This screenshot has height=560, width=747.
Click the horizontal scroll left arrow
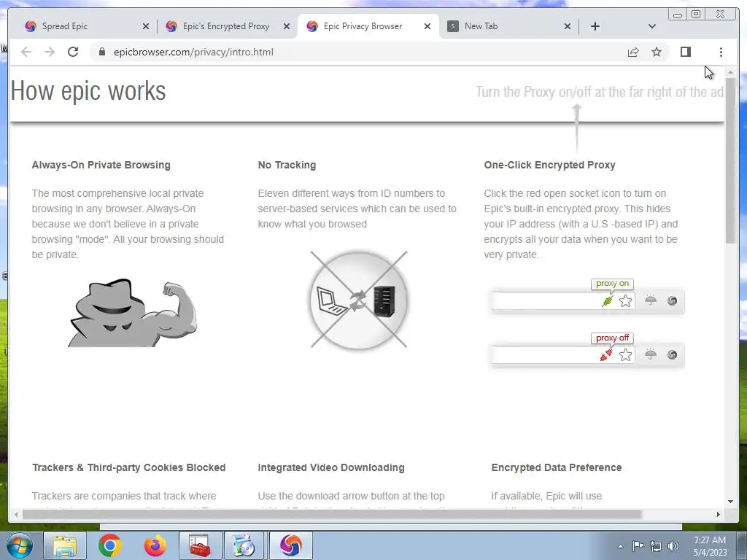(16, 514)
